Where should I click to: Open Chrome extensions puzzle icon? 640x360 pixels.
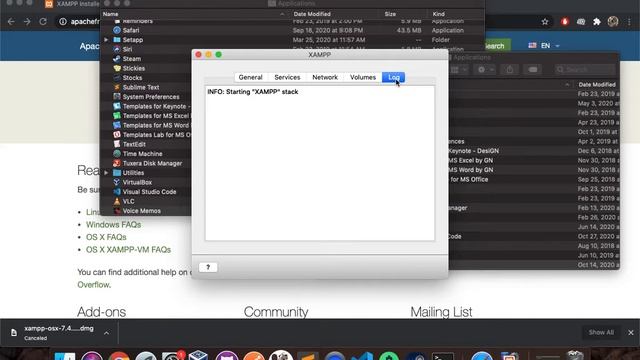click(x=597, y=22)
